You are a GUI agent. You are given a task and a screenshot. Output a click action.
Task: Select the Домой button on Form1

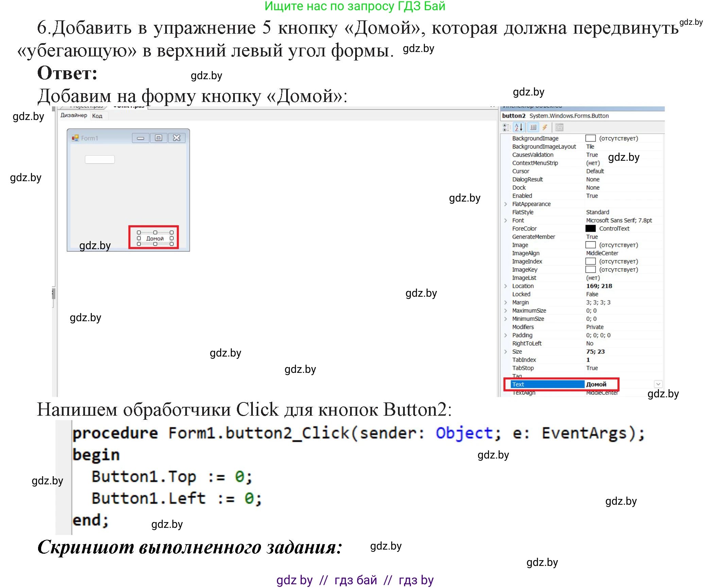point(155,238)
